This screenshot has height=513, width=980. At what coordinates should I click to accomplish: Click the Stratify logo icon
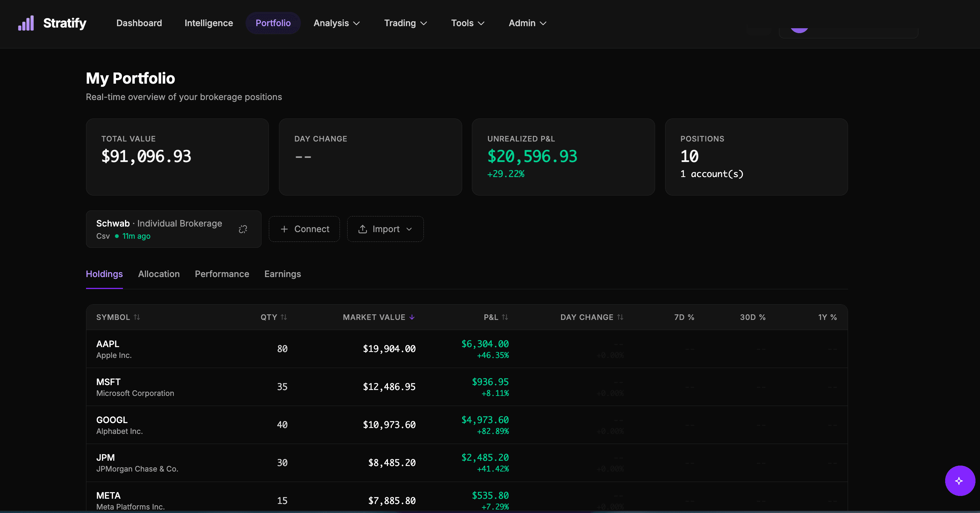(25, 23)
